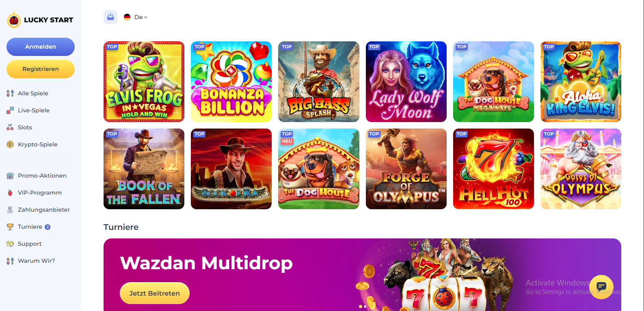Click the download app icon near language selector
This screenshot has height=311, width=644.
click(110, 17)
